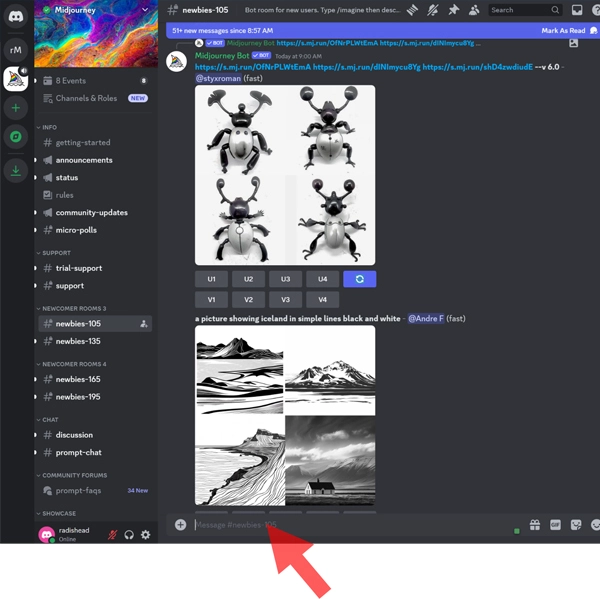Open the Midjourney server dropdown menu
This screenshot has width=600, height=599.
coord(145,10)
